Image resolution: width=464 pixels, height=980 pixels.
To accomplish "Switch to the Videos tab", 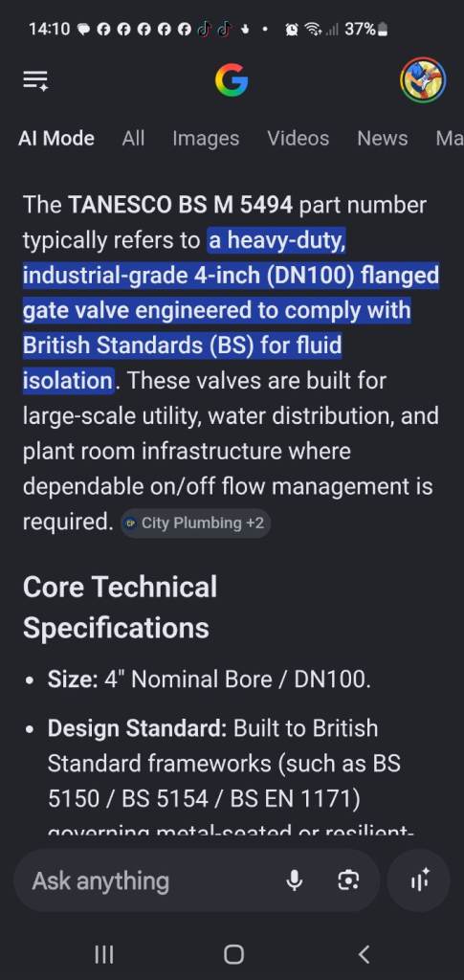I will tap(298, 138).
